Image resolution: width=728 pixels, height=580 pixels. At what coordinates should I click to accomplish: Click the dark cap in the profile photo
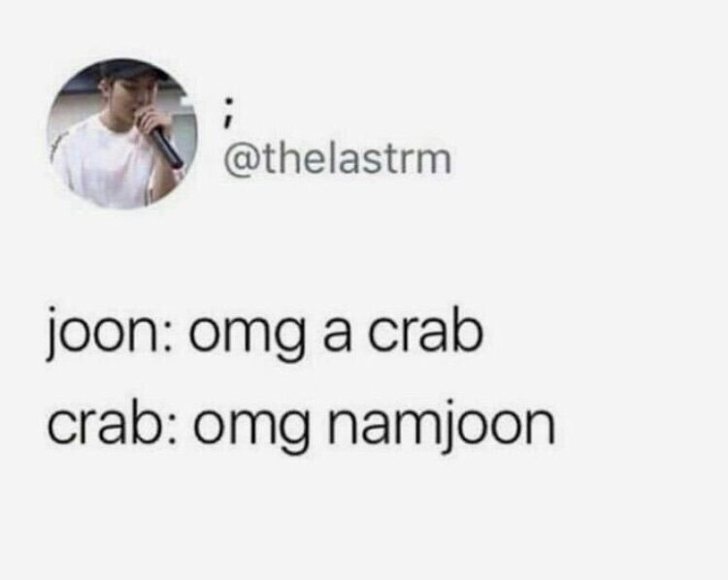(128, 70)
